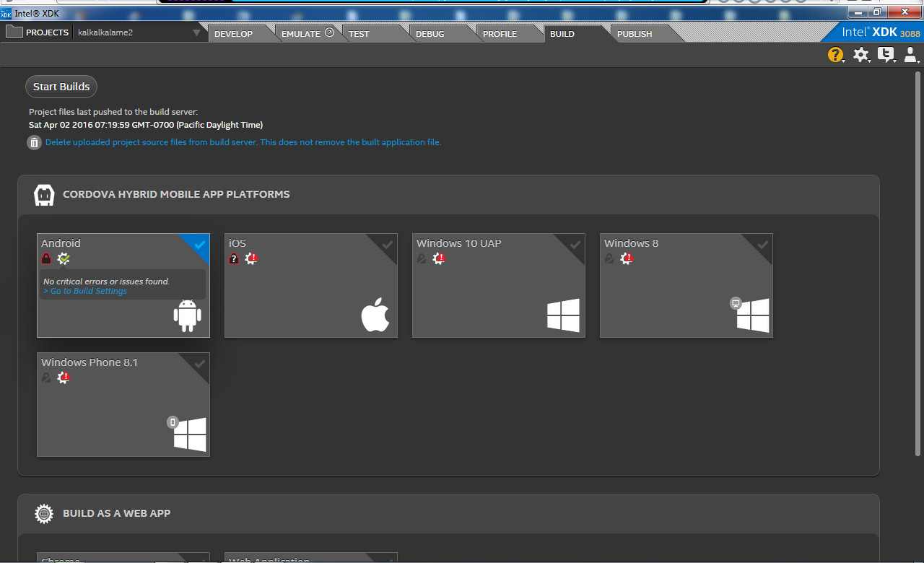Click the iOS build settings error gear

tap(251, 258)
